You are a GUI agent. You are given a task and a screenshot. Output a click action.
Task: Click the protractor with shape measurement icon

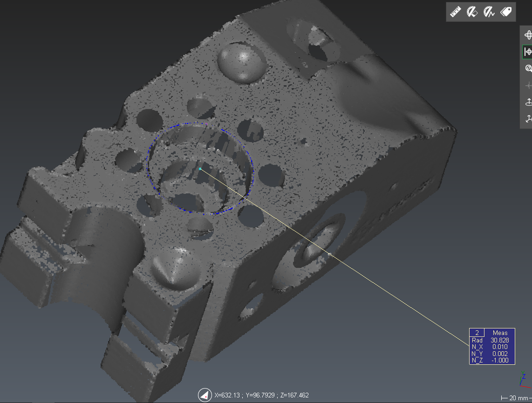coord(472,12)
